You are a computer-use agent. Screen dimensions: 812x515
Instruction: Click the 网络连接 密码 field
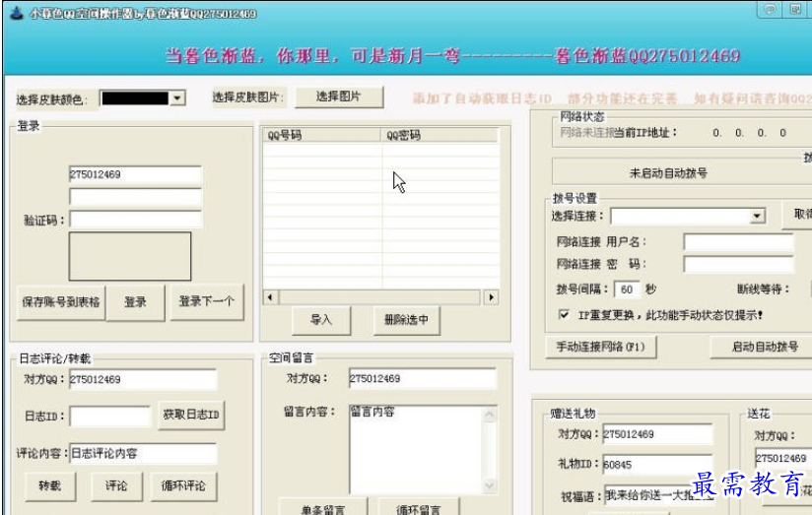738,264
